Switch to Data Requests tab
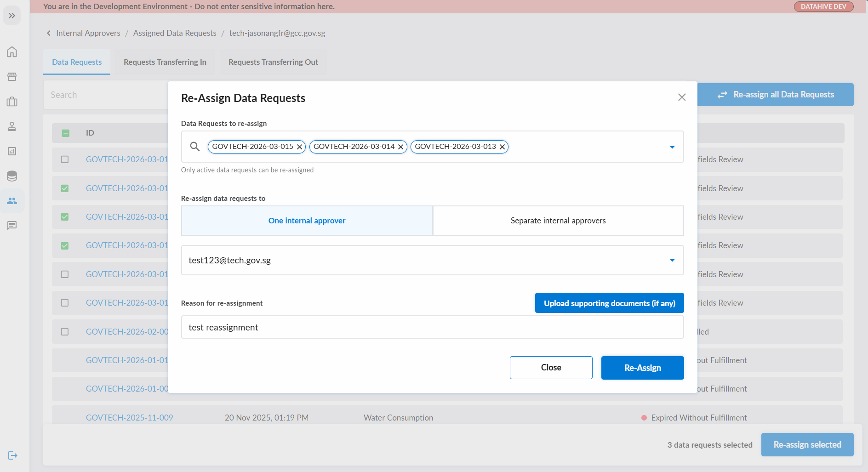This screenshot has width=868, height=472. point(77,62)
